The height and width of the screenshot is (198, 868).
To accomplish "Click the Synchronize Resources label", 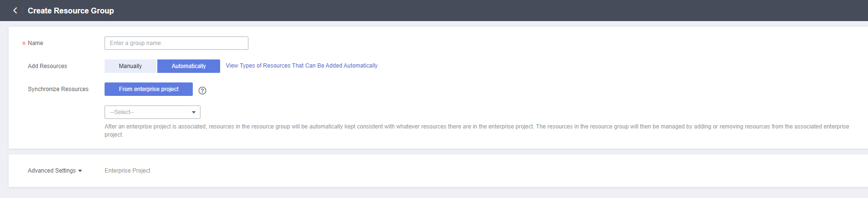I will (x=58, y=89).
